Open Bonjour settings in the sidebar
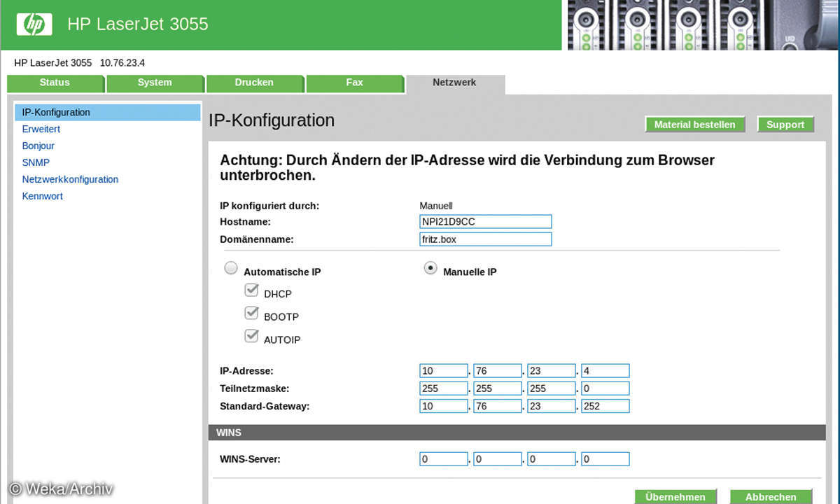Image resolution: width=840 pixels, height=504 pixels. coord(38,146)
